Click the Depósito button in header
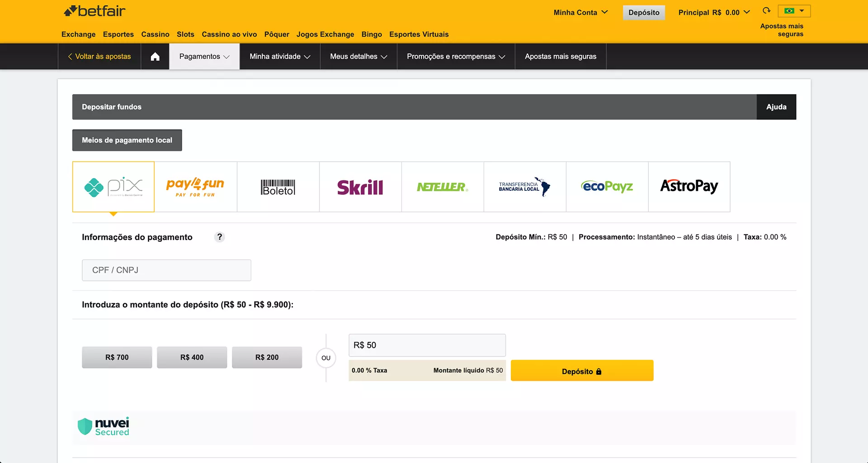The image size is (868, 463). click(x=644, y=13)
